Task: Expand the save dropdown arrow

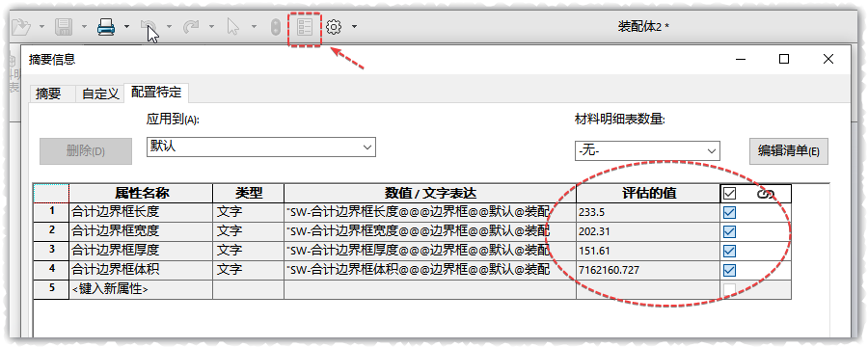Action: 84,26
